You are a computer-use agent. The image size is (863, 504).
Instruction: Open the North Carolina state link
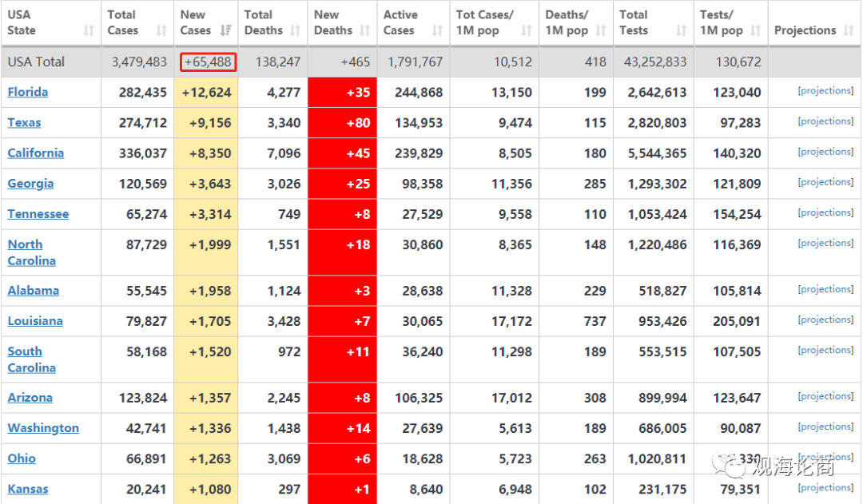pos(31,252)
